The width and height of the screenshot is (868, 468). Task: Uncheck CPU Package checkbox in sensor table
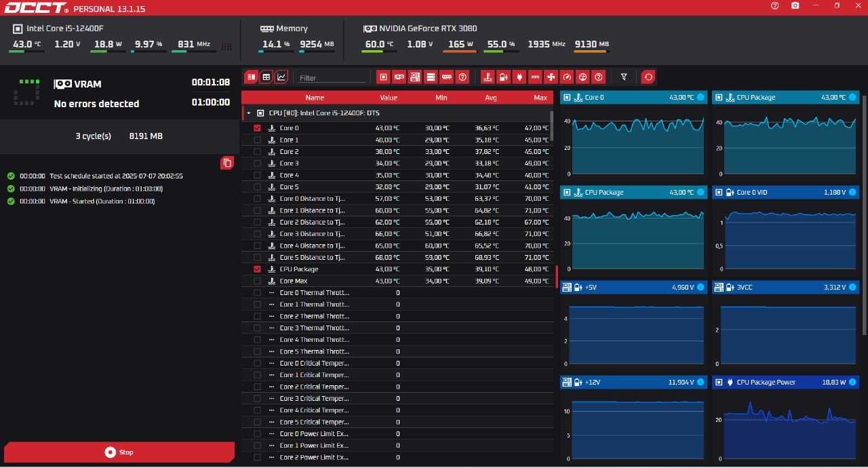point(257,269)
